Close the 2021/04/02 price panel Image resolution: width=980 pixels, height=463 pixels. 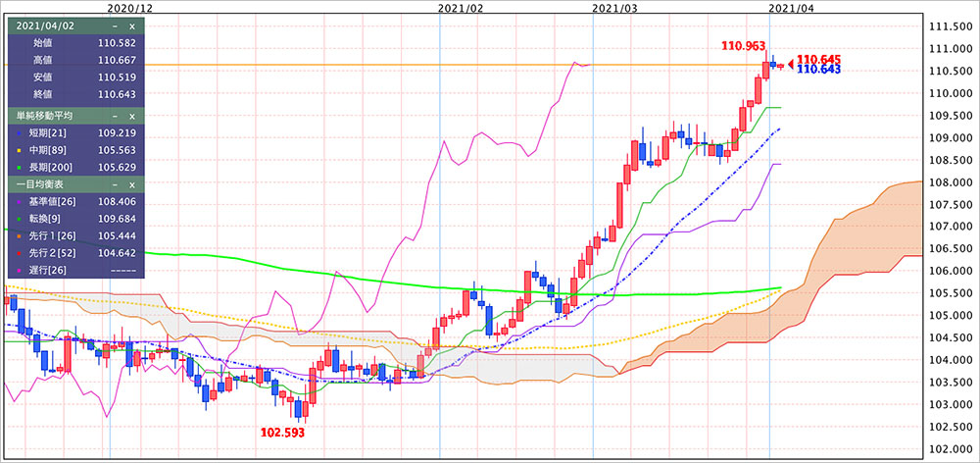pyautogui.click(x=132, y=26)
